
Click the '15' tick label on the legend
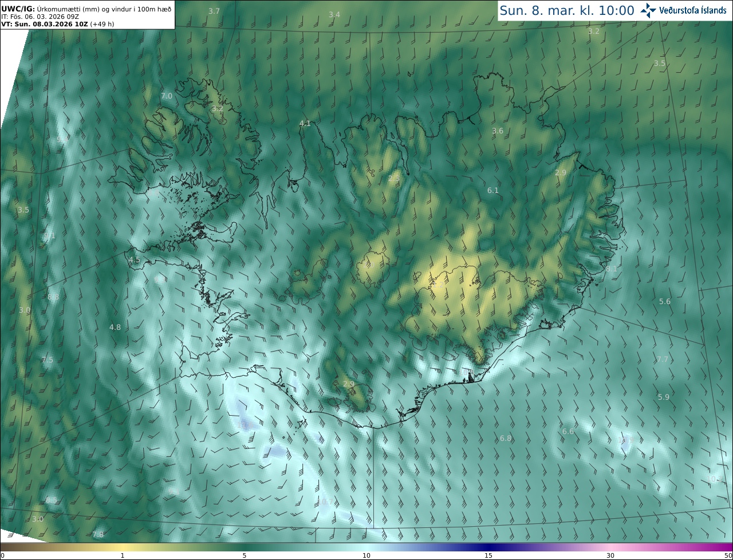click(x=488, y=555)
